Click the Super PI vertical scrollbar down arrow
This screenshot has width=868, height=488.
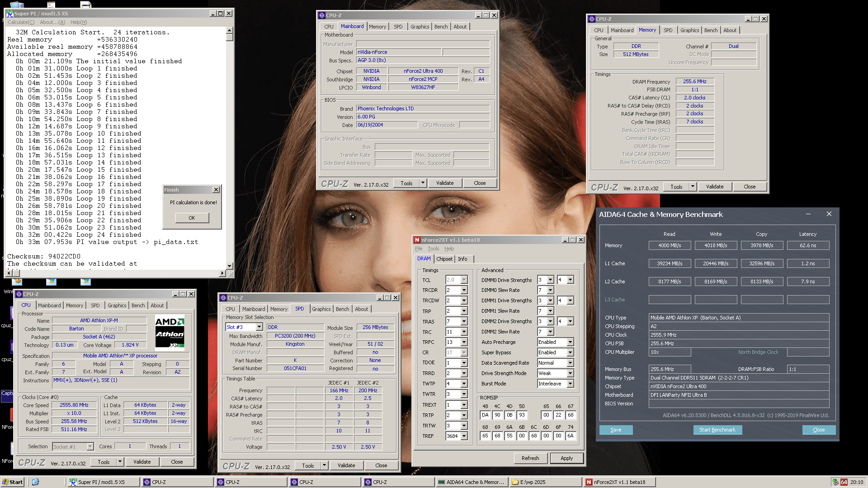click(230, 266)
